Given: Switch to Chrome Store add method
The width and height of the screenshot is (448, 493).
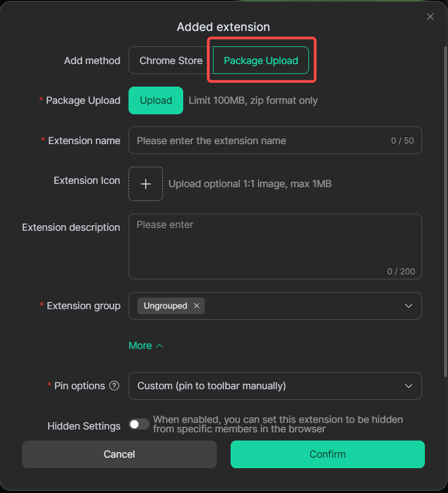Looking at the screenshot, I should point(170,61).
